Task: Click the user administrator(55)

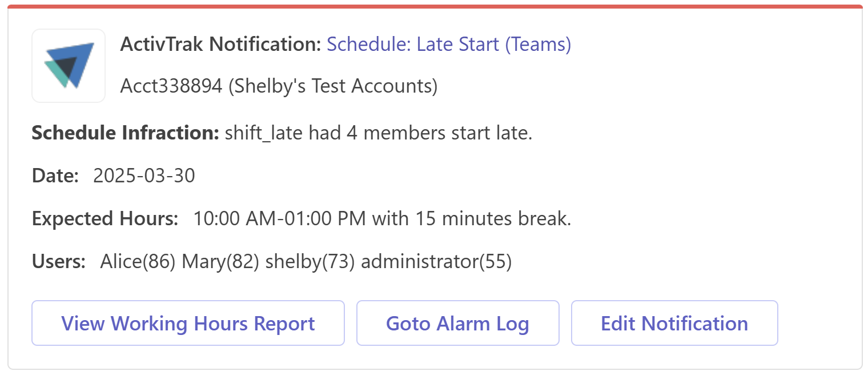Action: coord(437,262)
